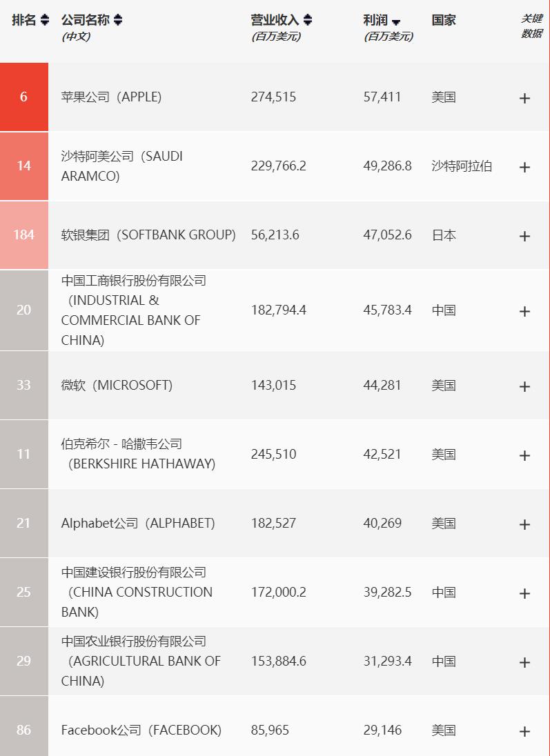Show key data for 微软 (MICROSOFT)
Image resolution: width=550 pixels, height=756 pixels.
pos(525,385)
